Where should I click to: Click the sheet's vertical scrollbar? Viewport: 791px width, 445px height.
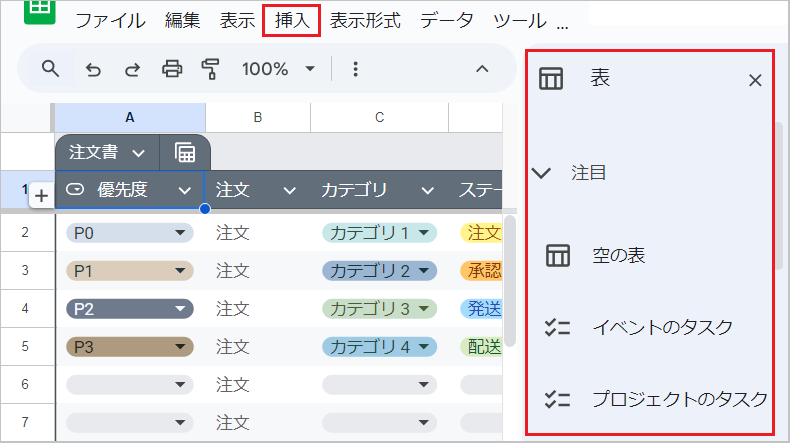510,281
